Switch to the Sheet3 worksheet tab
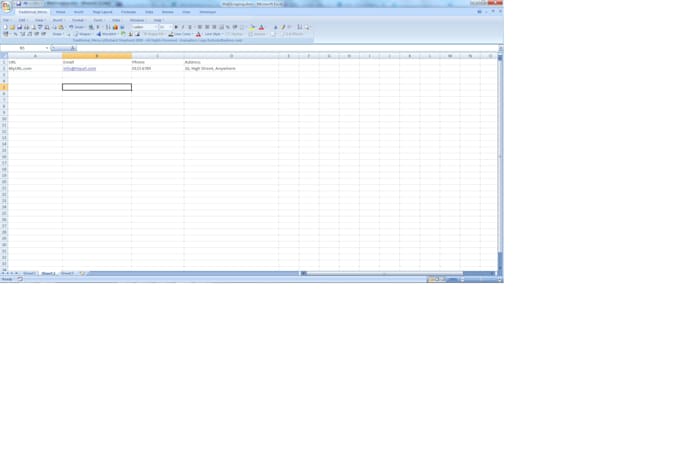 coord(67,274)
